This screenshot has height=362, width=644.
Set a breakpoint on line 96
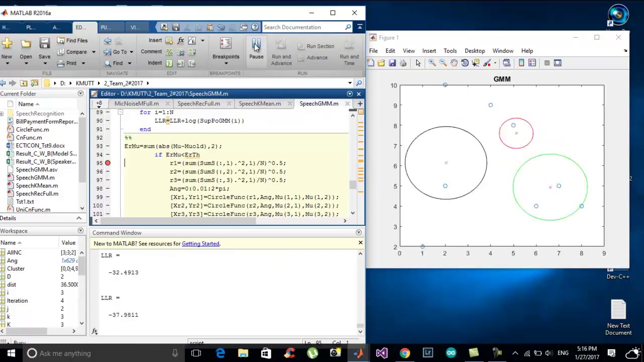point(108,171)
